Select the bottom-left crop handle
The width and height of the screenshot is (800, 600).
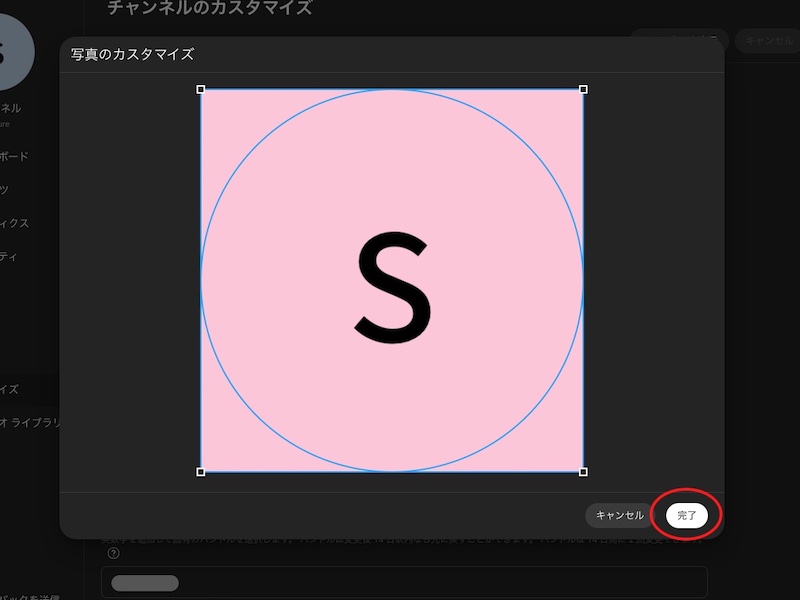[201, 471]
